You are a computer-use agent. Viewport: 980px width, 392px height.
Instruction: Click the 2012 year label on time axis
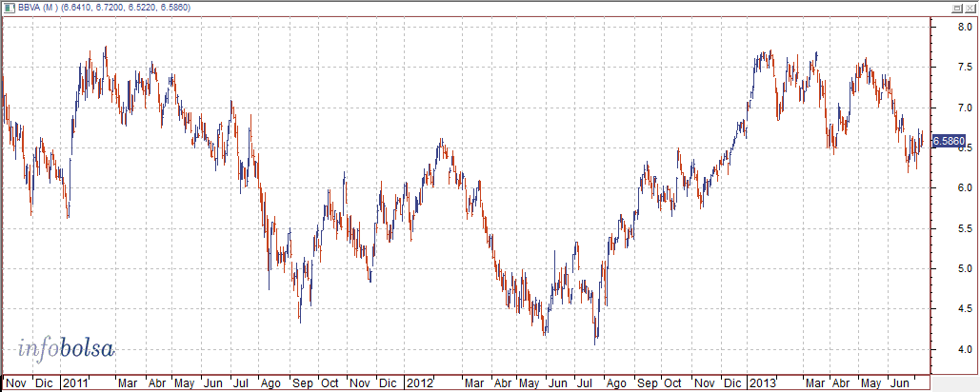coord(418,382)
